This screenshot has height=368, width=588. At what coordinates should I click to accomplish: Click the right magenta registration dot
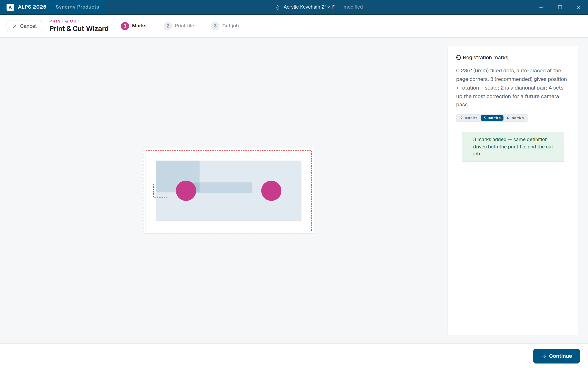coord(271,191)
